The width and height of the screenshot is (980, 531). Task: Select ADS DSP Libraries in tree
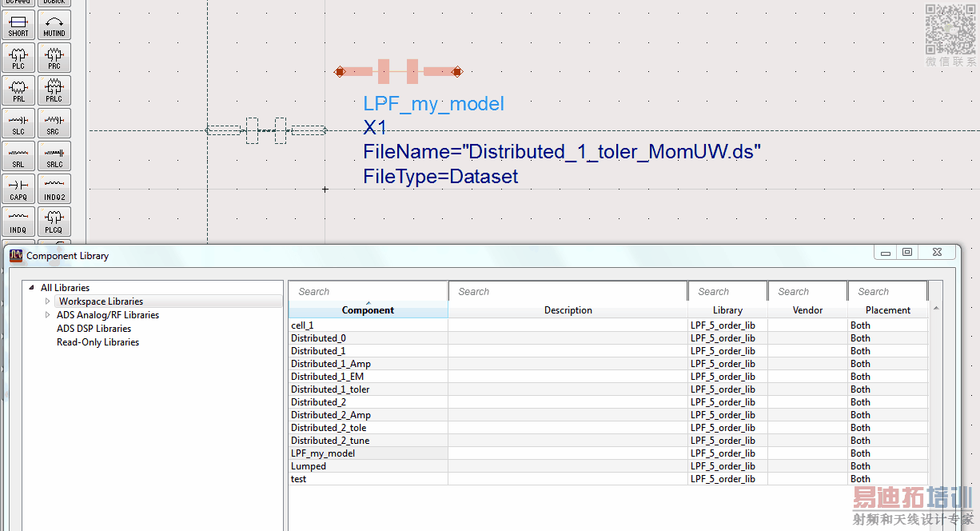tap(94, 329)
